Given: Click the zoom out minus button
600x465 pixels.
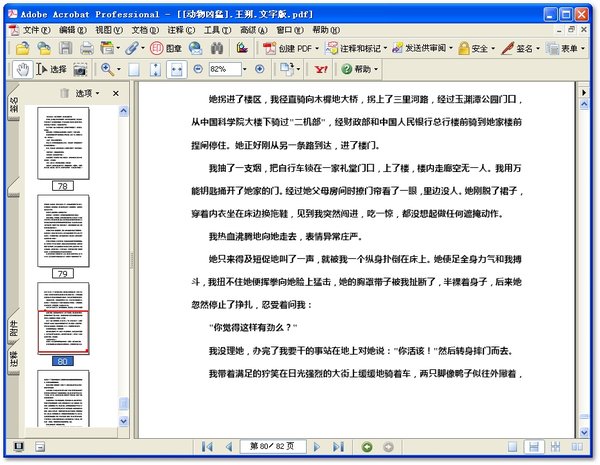Looking at the screenshot, I should point(198,69).
